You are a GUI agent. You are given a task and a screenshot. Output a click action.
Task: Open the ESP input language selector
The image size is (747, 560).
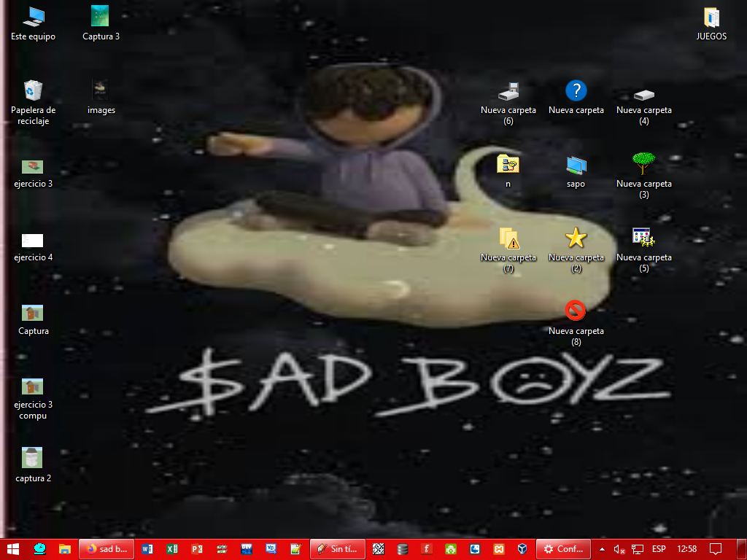tap(658, 549)
